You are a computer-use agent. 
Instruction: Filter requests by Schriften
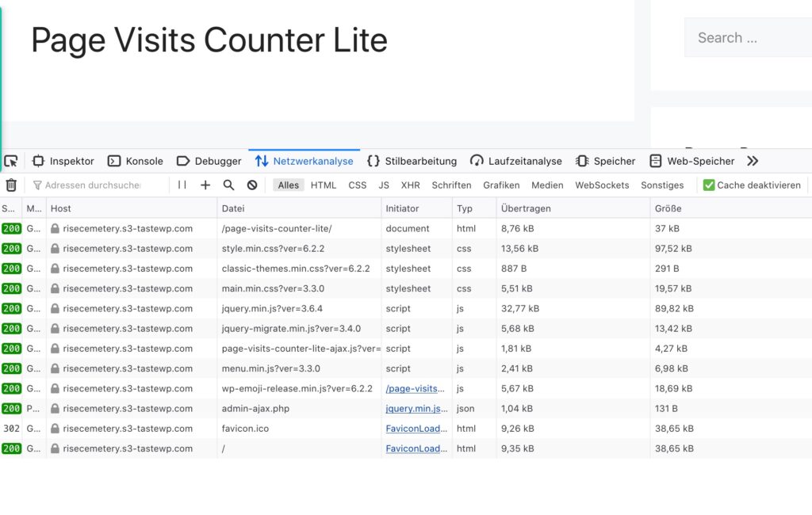click(x=451, y=185)
